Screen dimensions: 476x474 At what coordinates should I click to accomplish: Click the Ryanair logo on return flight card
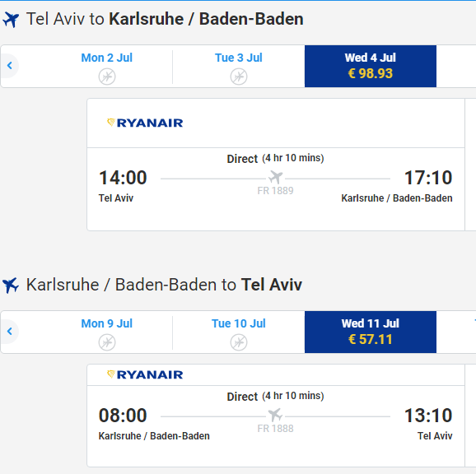tap(145, 374)
